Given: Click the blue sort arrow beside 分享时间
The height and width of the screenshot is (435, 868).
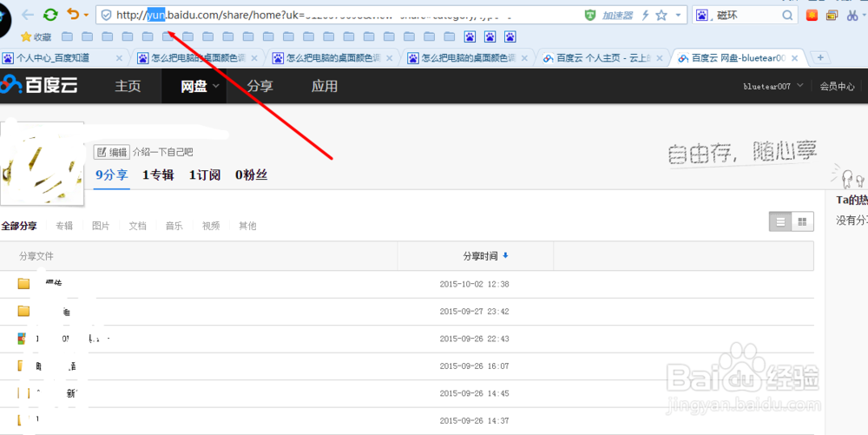Looking at the screenshot, I should click(505, 255).
